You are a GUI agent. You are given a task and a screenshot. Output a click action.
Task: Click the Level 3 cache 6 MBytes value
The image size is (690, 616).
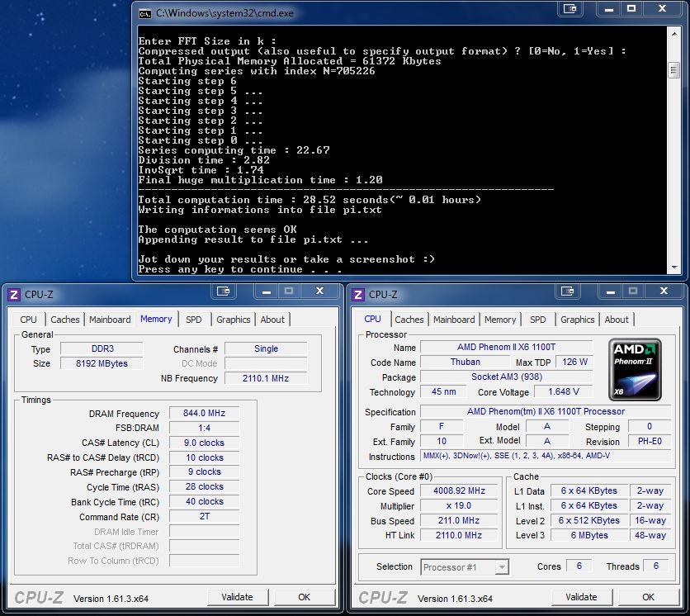tap(589, 535)
